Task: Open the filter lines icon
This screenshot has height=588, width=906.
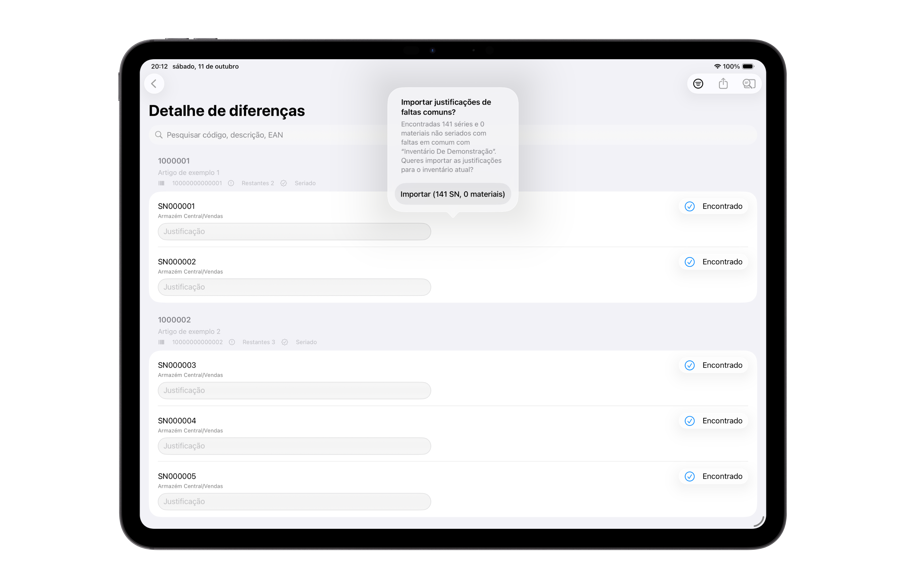Action: [x=698, y=84]
